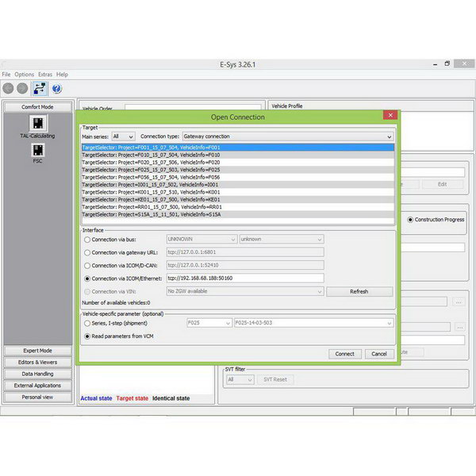Click the ICOM/Ethernet tcp address field
This screenshot has width=476, height=476.
pyautogui.click(x=245, y=278)
